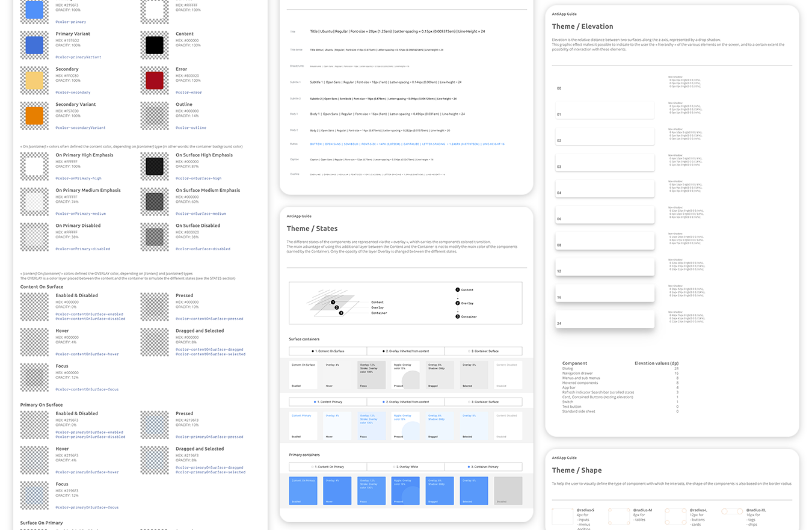
Task: Click the @radius-L shape sample
Action: pos(675,517)
